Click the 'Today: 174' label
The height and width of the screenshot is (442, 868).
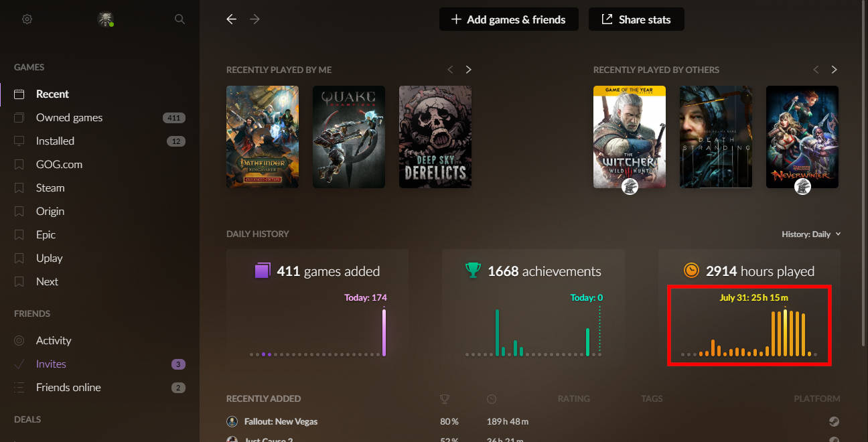tap(366, 297)
